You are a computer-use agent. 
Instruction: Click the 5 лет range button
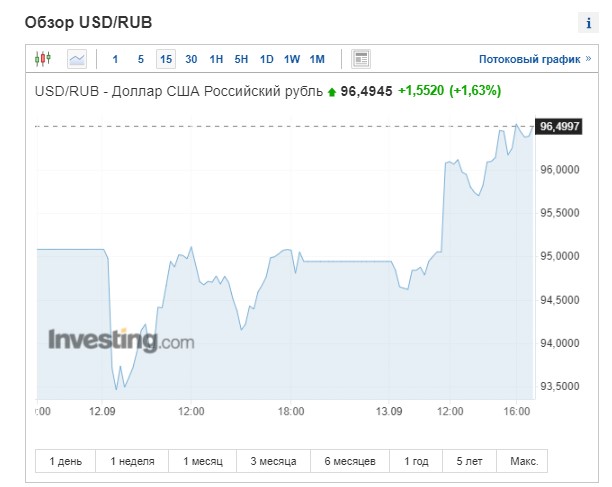pyautogui.click(x=470, y=461)
